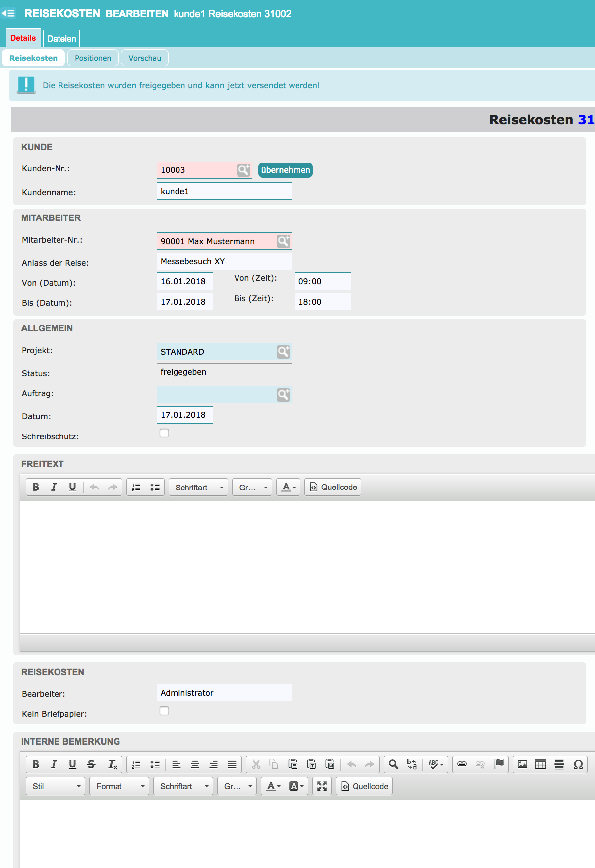Image resolution: width=595 pixels, height=868 pixels.
Task: Maximize the Interne Bemerkung editor
Action: coord(322,786)
